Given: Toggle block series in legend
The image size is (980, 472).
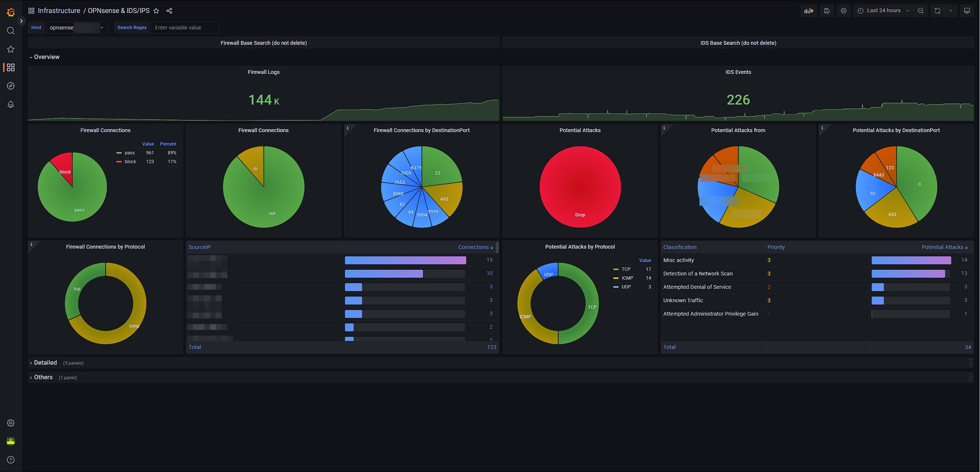Looking at the screenshot, I should 130,162.
